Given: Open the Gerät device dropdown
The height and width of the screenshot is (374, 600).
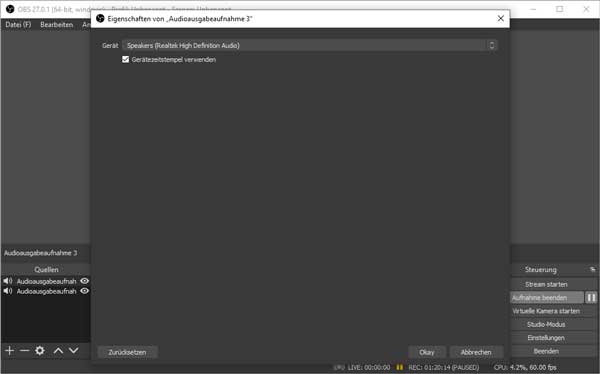Looking at the screenshot, I should [x=310, y=46].
